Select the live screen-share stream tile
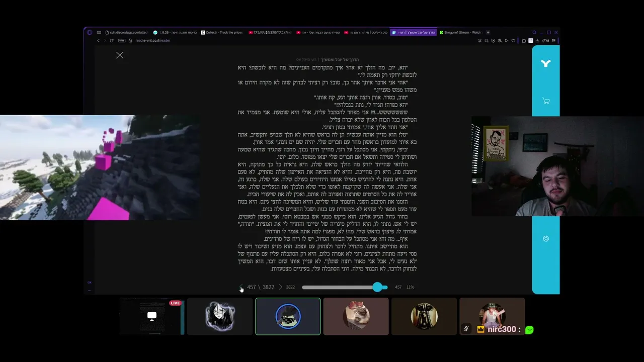The height and width of the screenshot is (362, 644). coord(152,316)
